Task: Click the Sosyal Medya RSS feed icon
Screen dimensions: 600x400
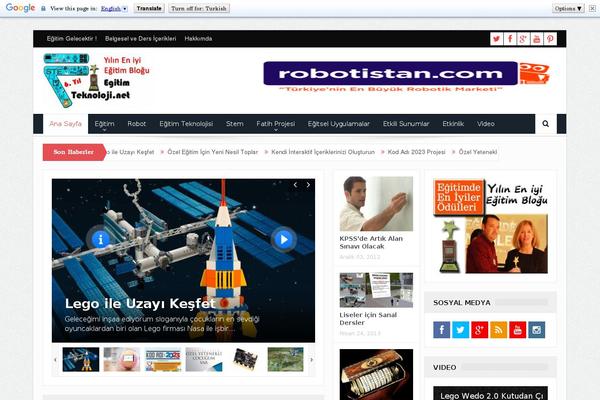Action: pos(499,330)
